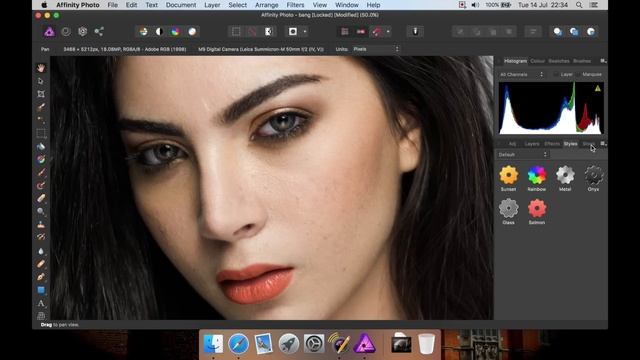640x360 pixels.
Task: Toggle the Quick Mask toolbar button
Action: [293, 31]
